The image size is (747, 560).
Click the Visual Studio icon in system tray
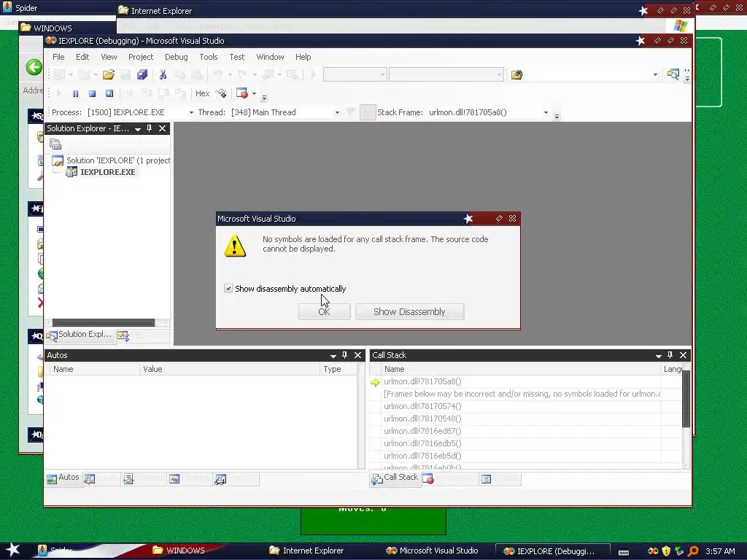653,551
